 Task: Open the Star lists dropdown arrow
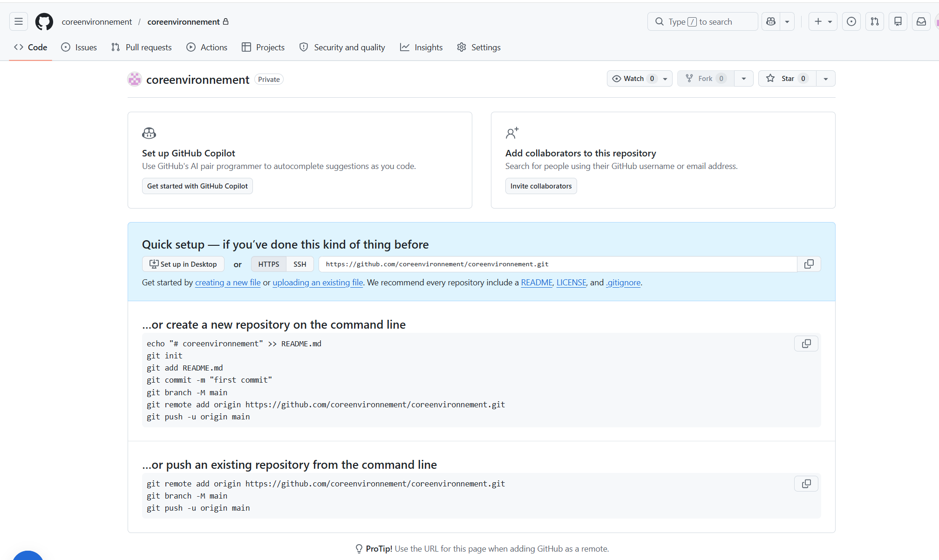pos(826,78)
